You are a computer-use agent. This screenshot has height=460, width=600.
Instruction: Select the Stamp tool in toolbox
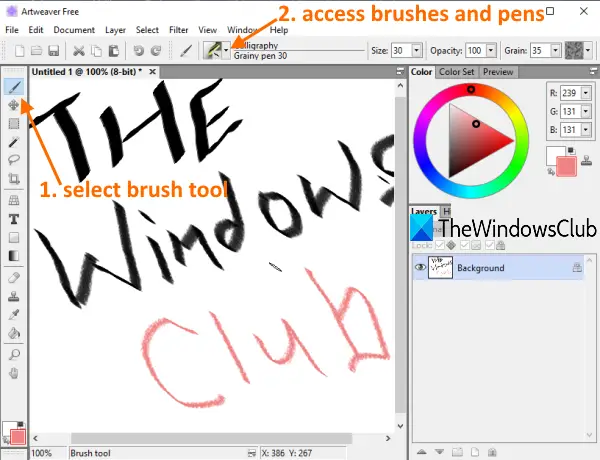(x=14, y=296)
